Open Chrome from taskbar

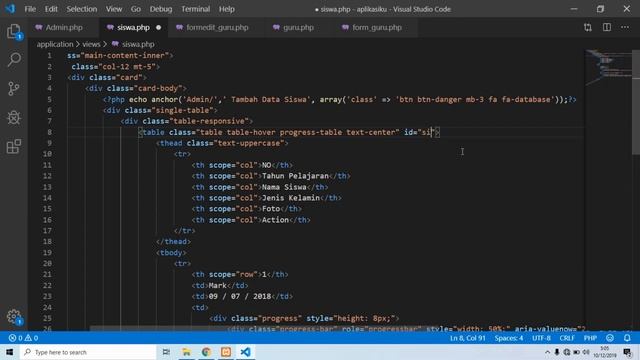206,352
